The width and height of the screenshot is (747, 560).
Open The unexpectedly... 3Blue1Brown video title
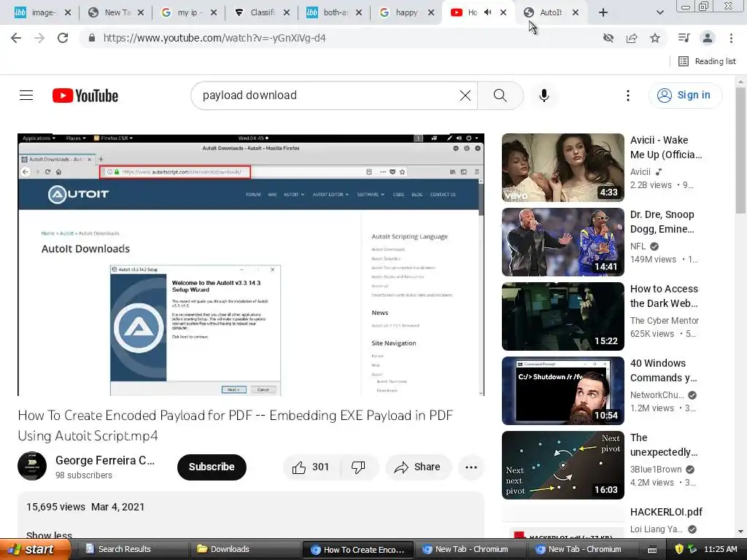[x=664, y=445]
